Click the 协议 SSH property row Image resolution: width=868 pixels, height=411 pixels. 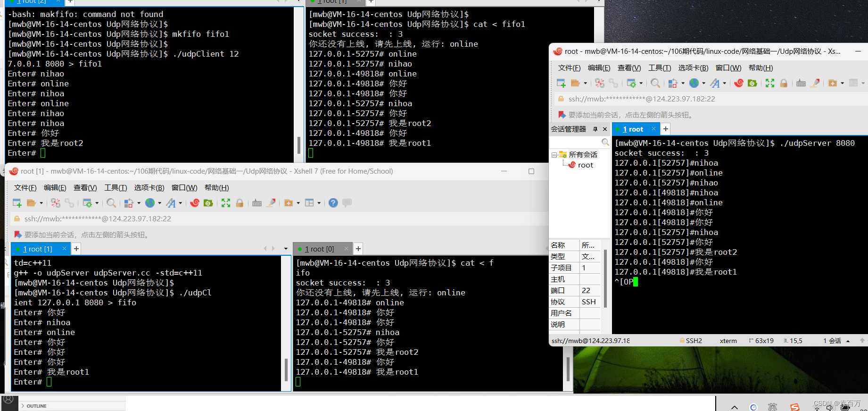point(575,302)
